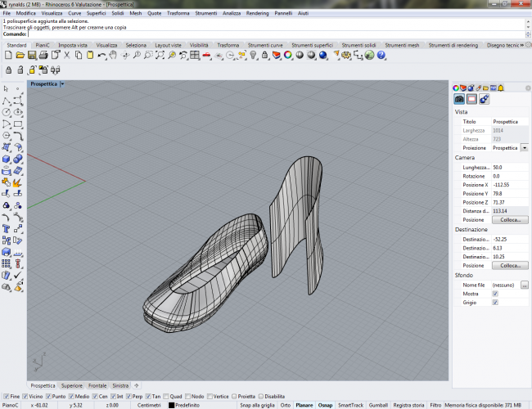Image resolution: width=532 pixels, height=409 pixels.
Task: Select the Circle tool in left sidebar
Action: [x=7, y=112]
